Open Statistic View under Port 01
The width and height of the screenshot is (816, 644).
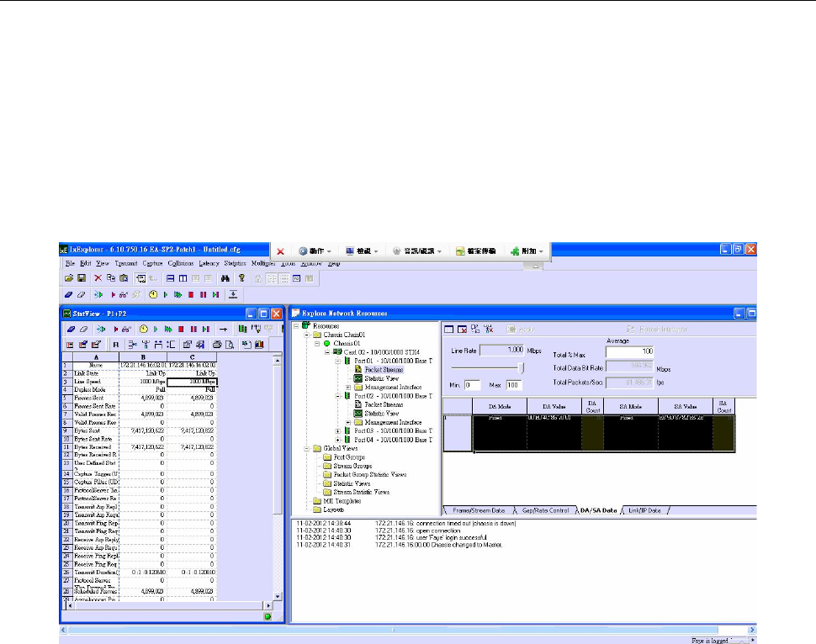point(380,377)
